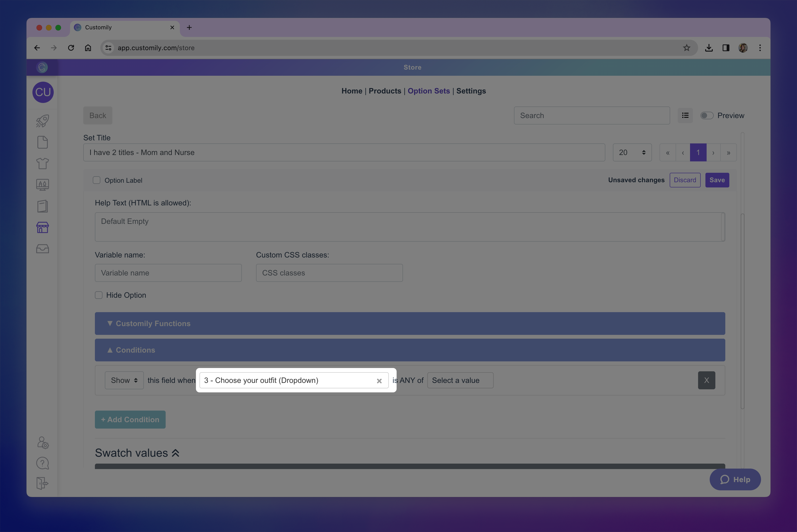
Task: Open the Show condition dropdown
Action: click(x=124, y=380)
